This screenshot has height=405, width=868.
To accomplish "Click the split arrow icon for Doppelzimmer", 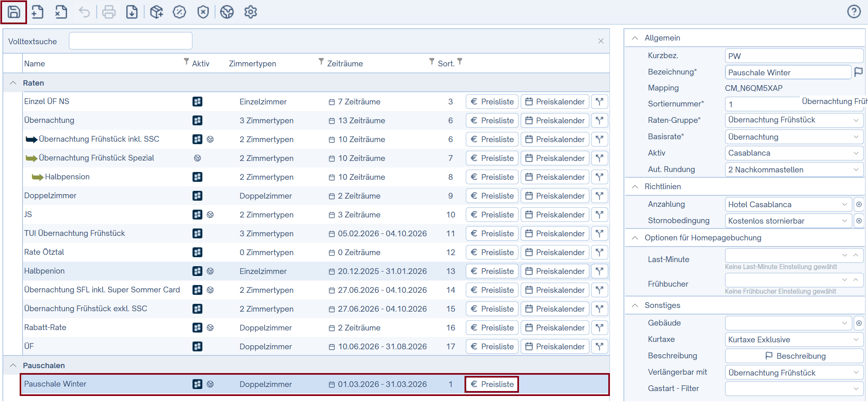I will 599,196.
